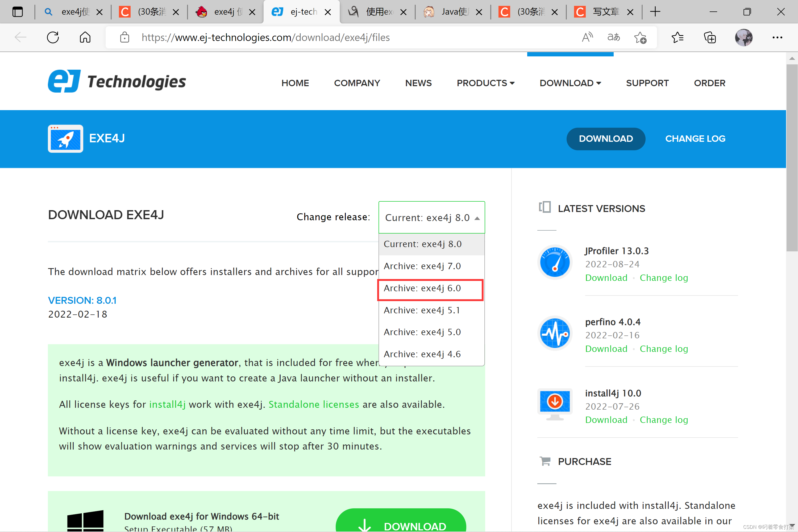Go to the browser home page
The image size is (798, 532).
(85, 37)
